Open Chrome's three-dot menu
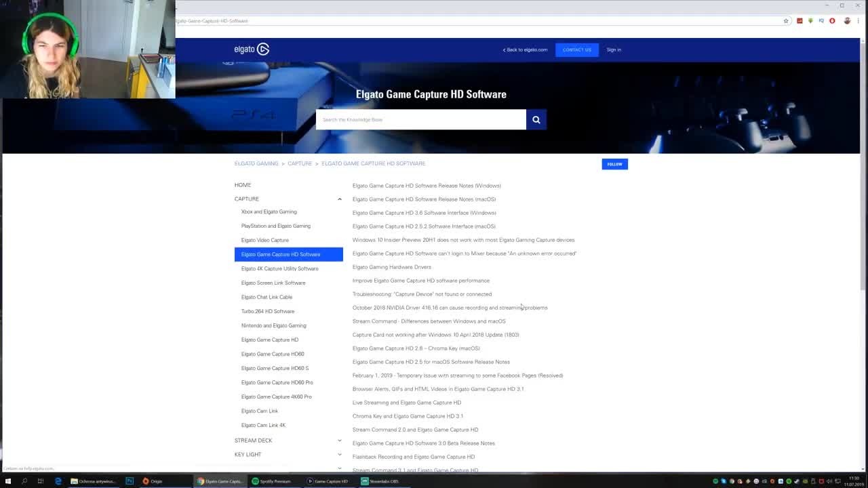Screen dimensions: 868x488 (x=859, y=21)
